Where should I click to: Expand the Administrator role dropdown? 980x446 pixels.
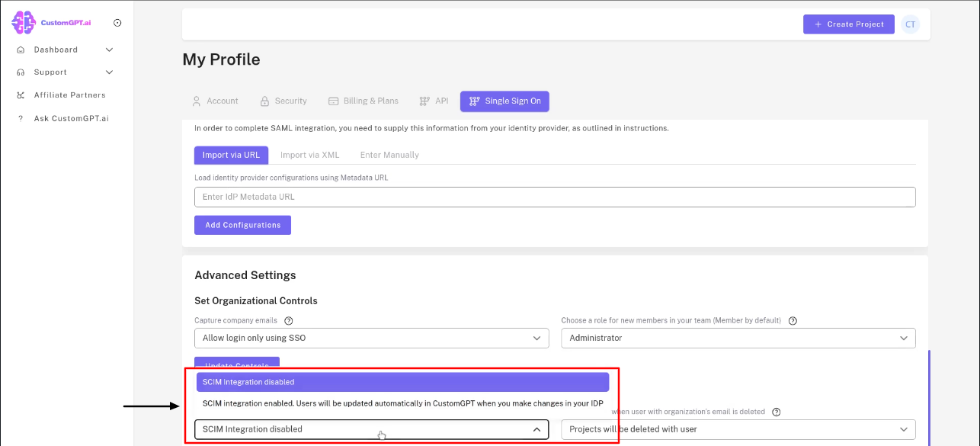(x=737, y=338)
